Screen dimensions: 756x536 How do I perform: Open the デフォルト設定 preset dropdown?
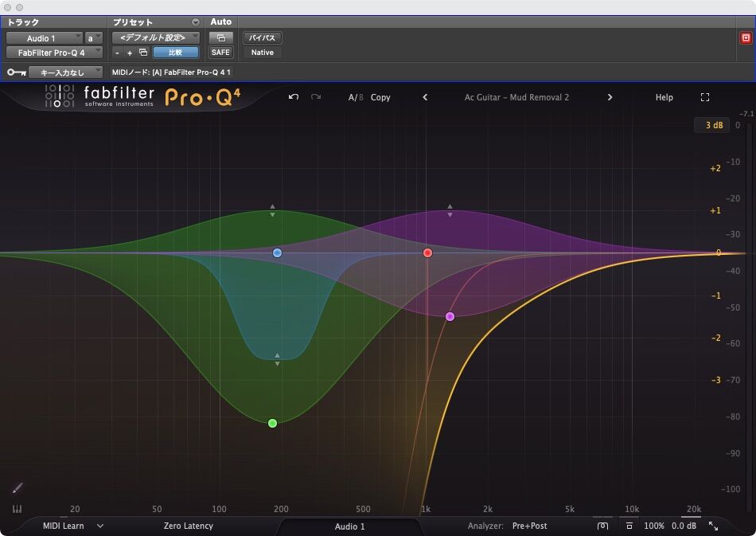[x=156, y=37]
